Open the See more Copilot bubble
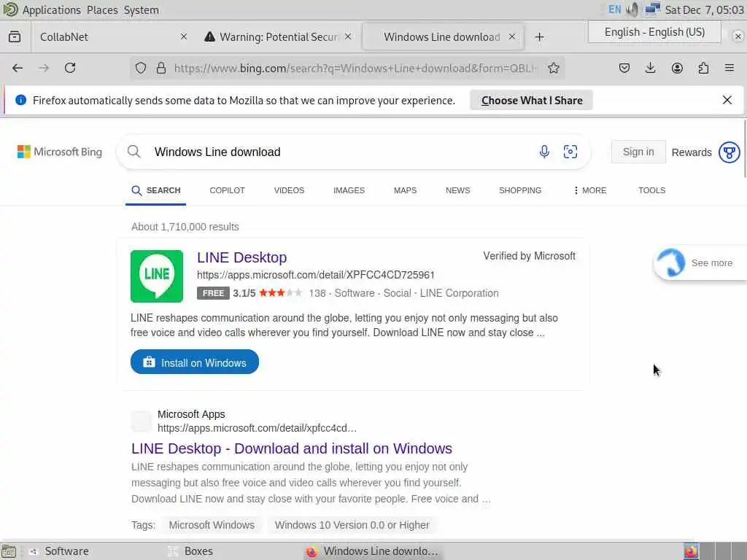Viewport: 747px width, 560px height. (x=700, y=262)
